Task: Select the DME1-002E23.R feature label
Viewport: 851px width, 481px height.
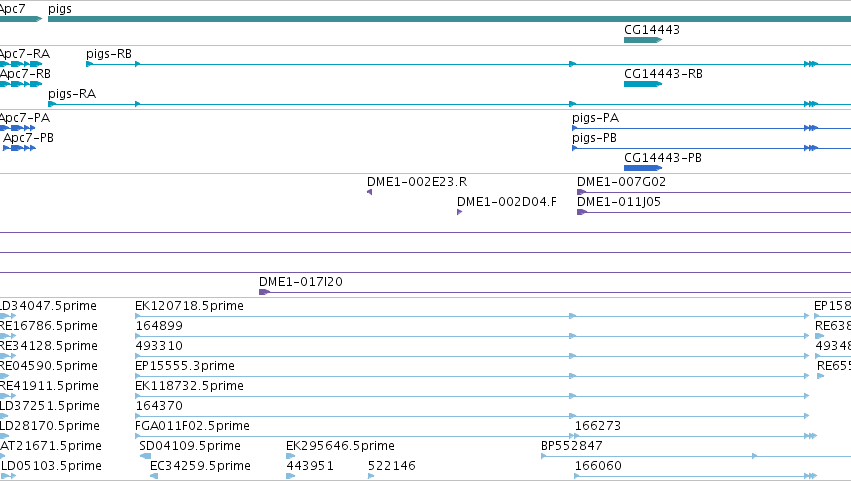Action: pyautogui.click(x=417, y=182)
